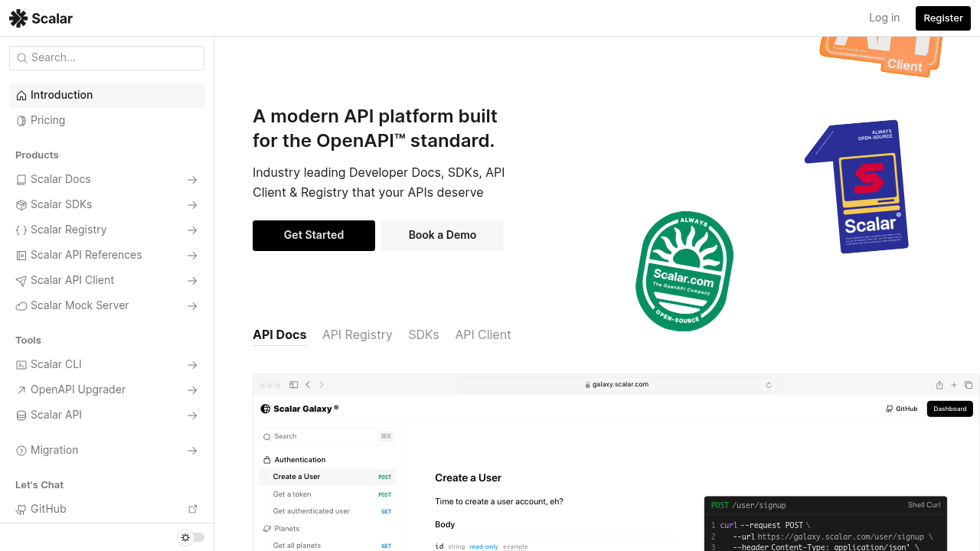980x551 pixels.
Task: Open the Introduction page in the sidebar
Action: point(106,96)
